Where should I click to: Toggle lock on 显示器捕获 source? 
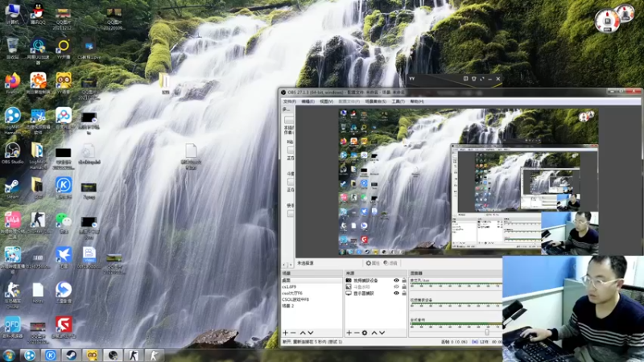404,294
